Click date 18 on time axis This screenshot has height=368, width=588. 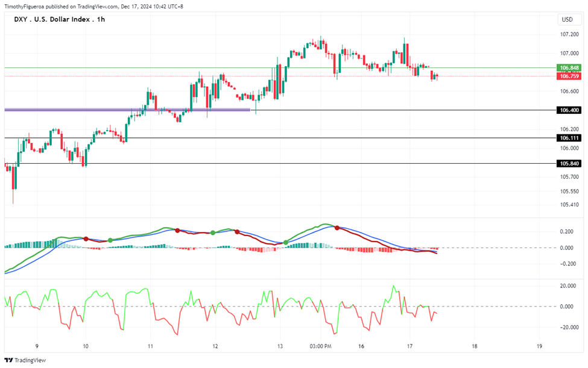475,346
